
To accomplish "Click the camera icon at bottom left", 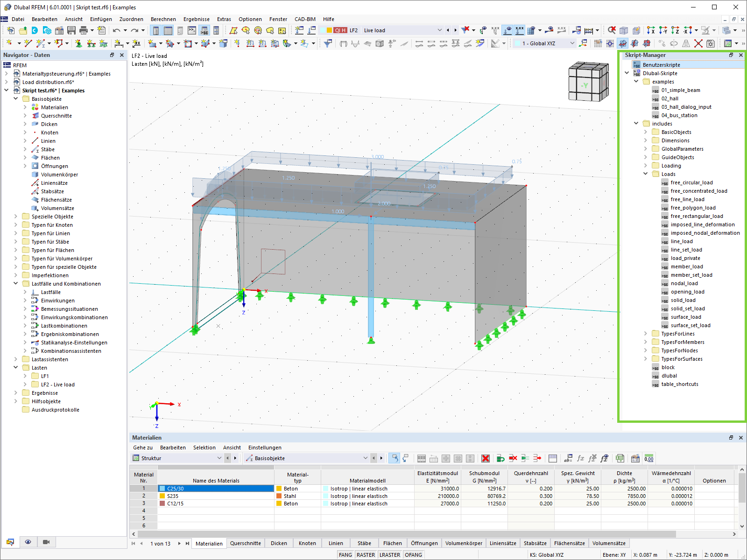I will (x=46, y=542).
